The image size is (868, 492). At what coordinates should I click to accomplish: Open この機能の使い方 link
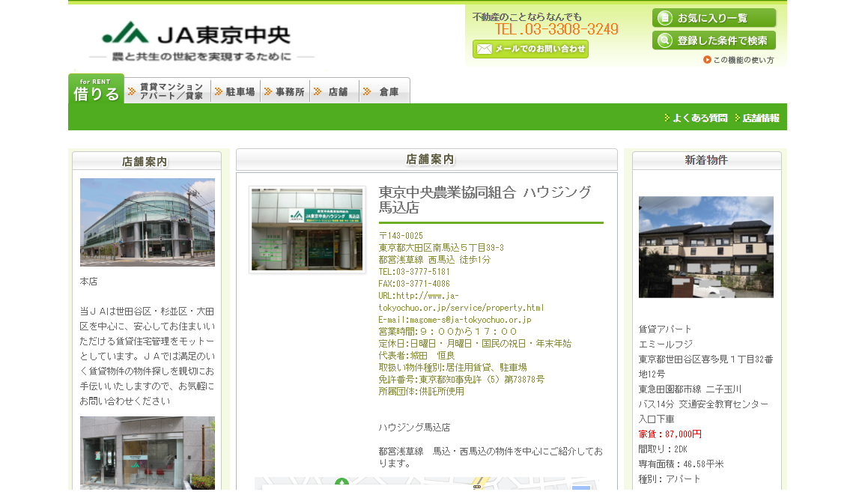[x=738, y=60]
